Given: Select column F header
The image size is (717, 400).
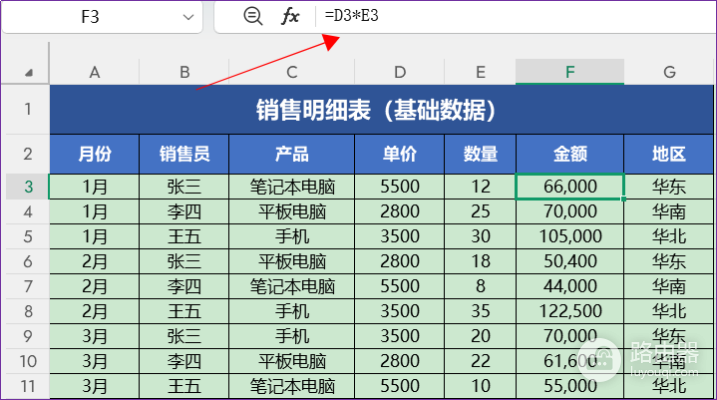Looking at the screenshot, I should 570,72.
